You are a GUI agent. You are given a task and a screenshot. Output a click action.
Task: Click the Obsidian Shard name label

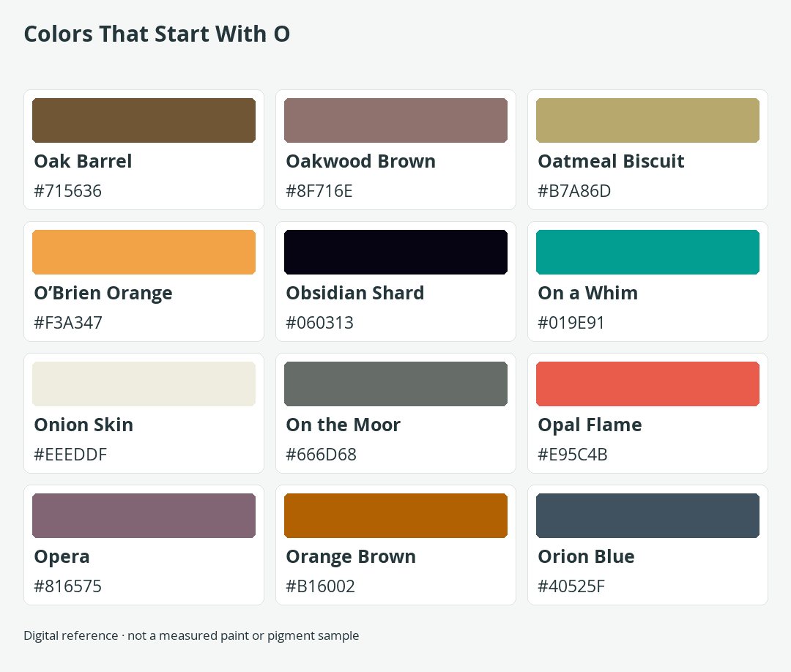click(355, 293)
